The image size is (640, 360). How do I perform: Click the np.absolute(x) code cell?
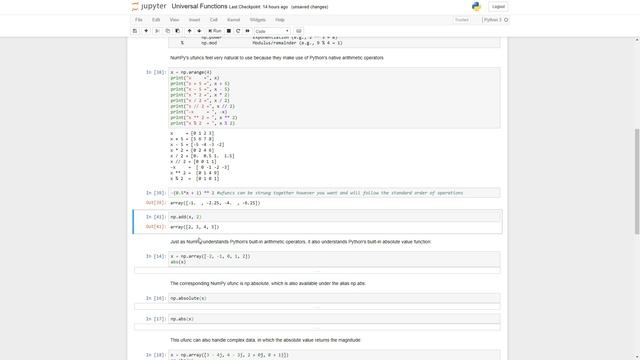tap(334, 298)
